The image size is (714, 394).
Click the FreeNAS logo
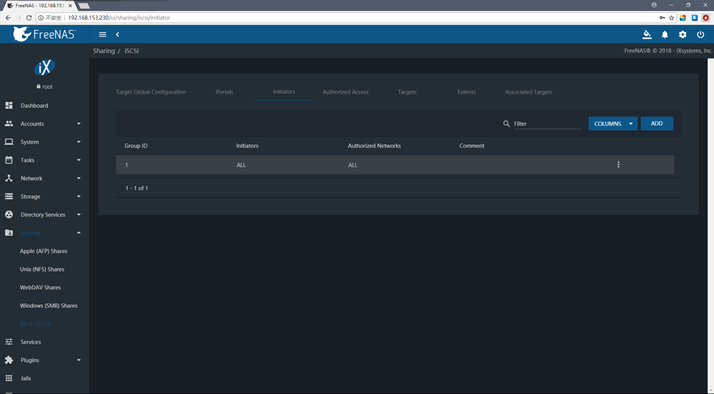(x=44, y=34)
